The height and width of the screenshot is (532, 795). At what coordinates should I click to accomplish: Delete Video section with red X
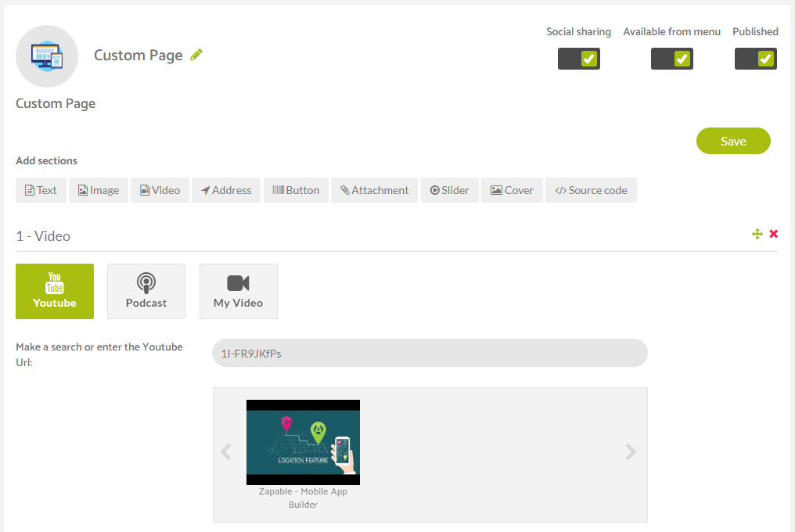tap(774, 234)
